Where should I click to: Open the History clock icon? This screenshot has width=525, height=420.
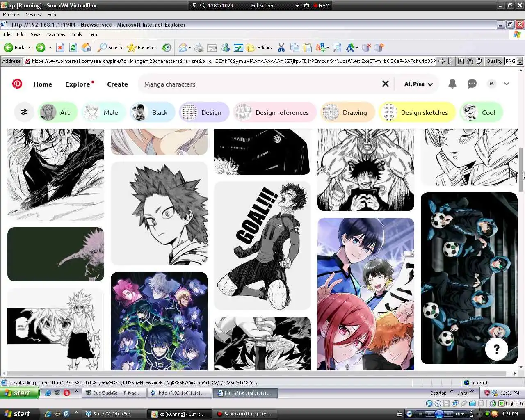tap(167, 48)
